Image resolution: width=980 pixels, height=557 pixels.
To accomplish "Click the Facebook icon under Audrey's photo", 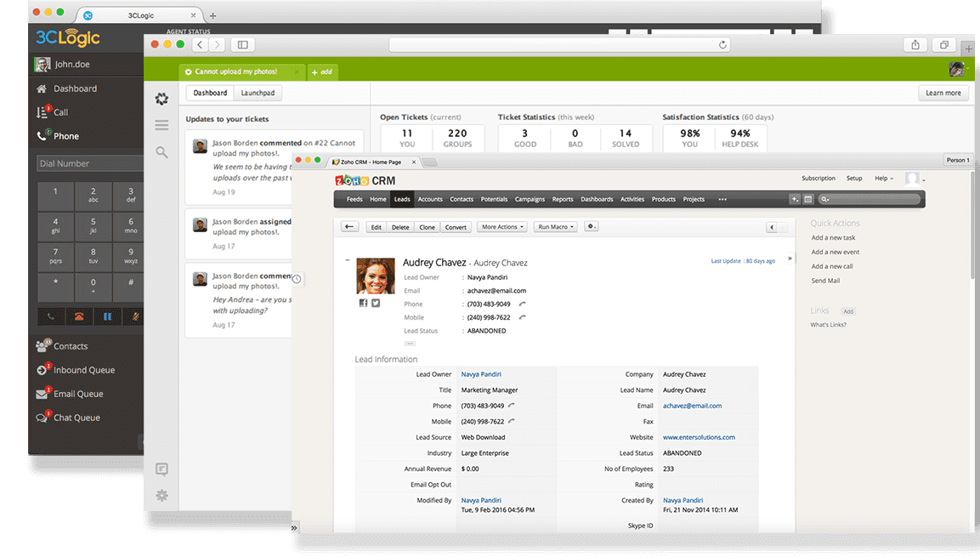I will pyautogui.click(x=363, y=303).
